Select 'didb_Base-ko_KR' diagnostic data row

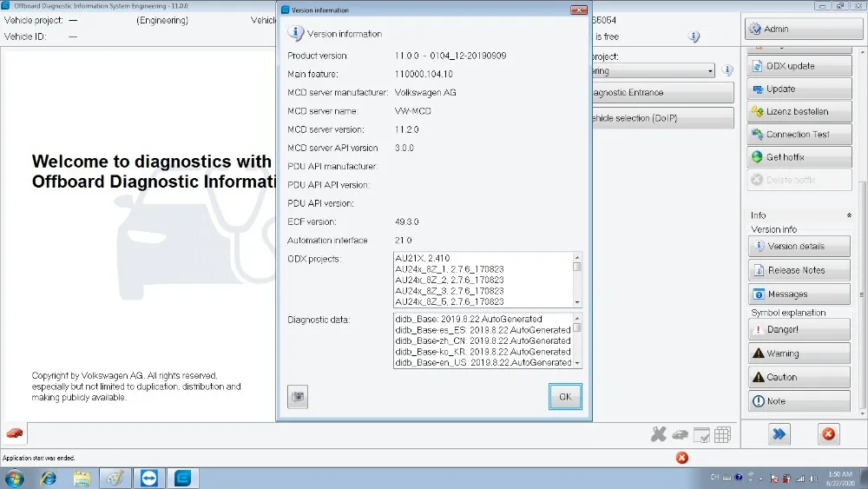(x=483, y=352)
